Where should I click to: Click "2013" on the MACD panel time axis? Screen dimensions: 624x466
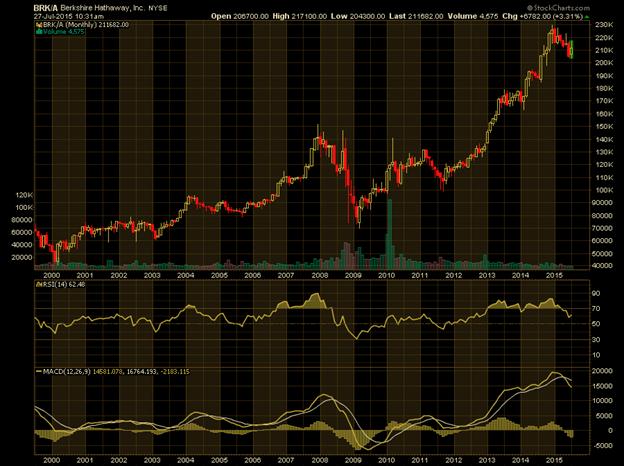pos(487,460)
